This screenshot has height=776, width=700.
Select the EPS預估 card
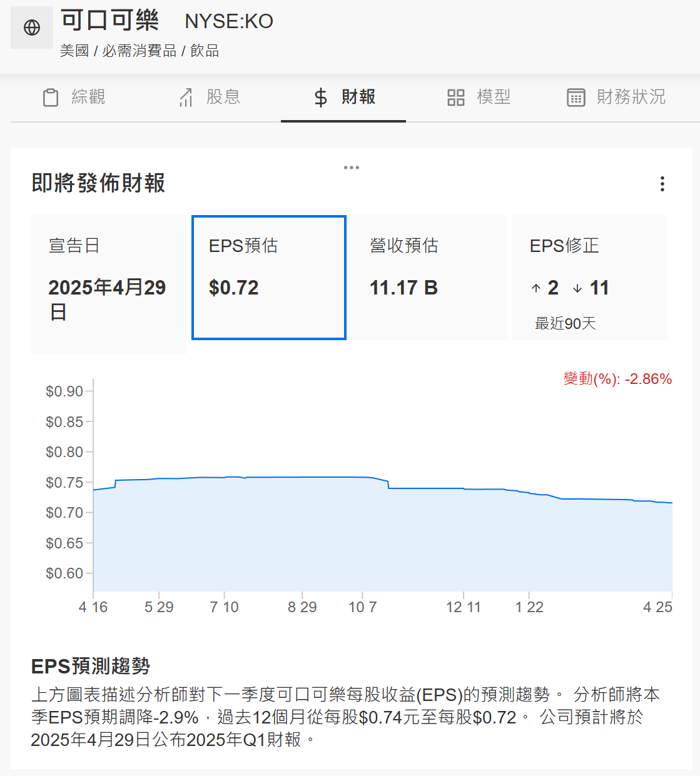pyautogui.click(x=269, y=278)
